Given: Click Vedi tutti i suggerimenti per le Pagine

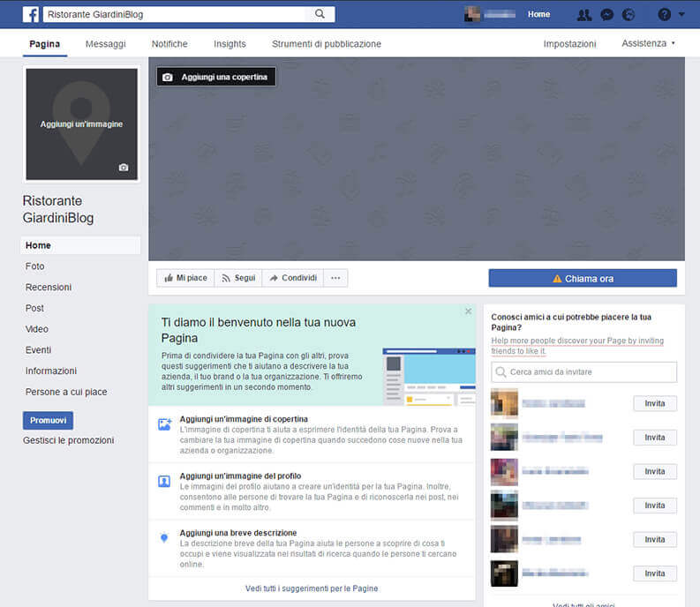Looking at the screenshot, I should point(312,588).
